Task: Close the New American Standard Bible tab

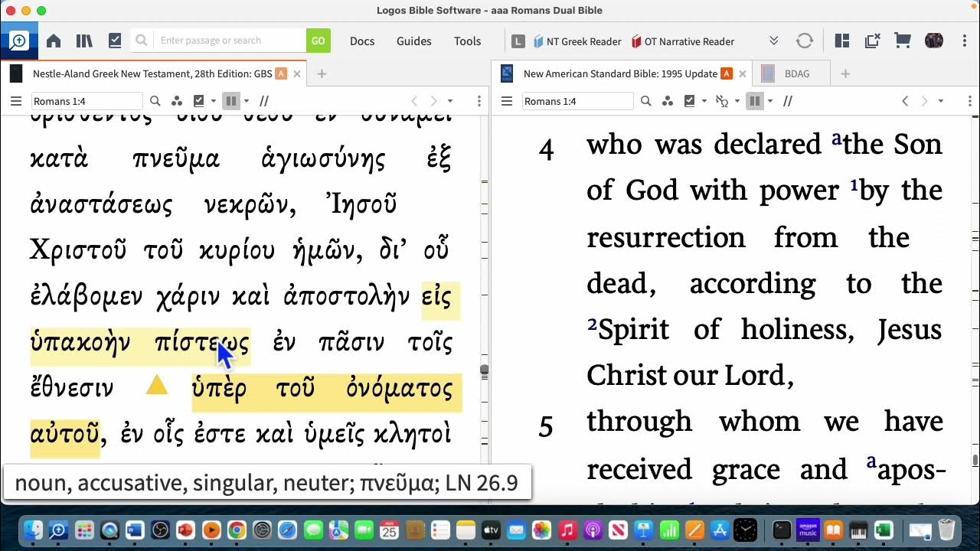Action: tap(742, 74)
